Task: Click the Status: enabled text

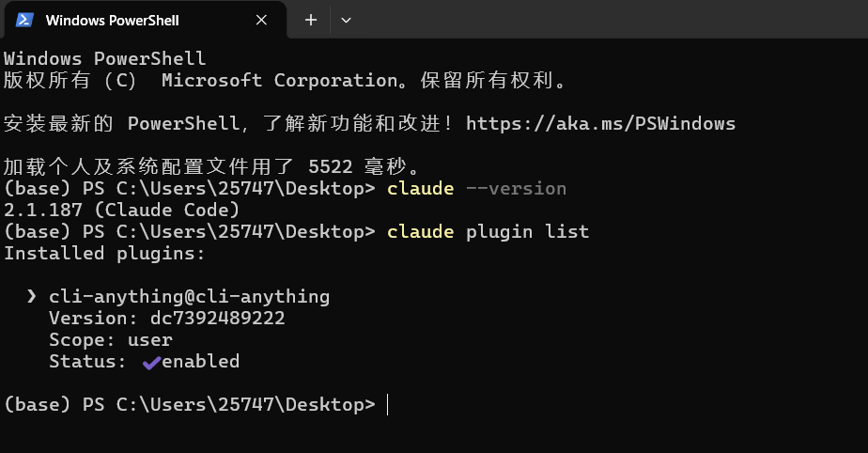Action: (x=144, y=361)
